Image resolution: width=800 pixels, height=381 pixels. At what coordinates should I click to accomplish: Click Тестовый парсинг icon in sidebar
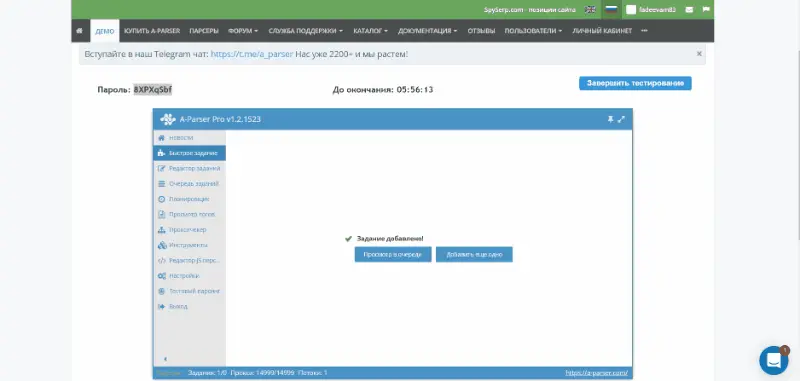[161, 291]
